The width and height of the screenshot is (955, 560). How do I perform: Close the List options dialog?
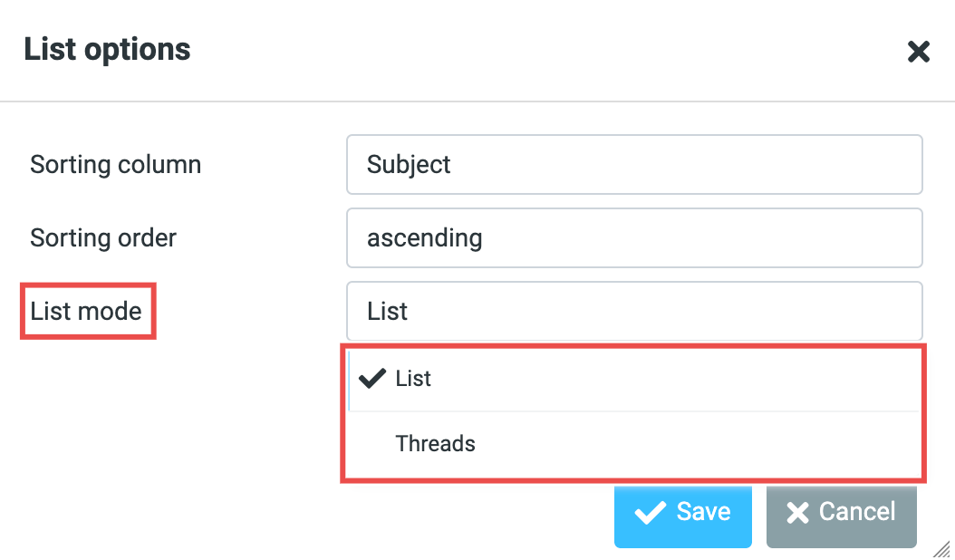pos(919,52)
